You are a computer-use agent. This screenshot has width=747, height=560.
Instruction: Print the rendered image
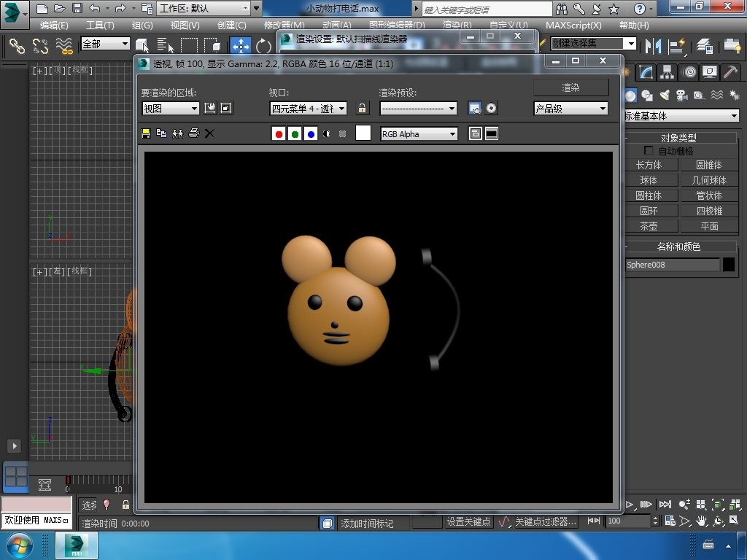[193, 133]
